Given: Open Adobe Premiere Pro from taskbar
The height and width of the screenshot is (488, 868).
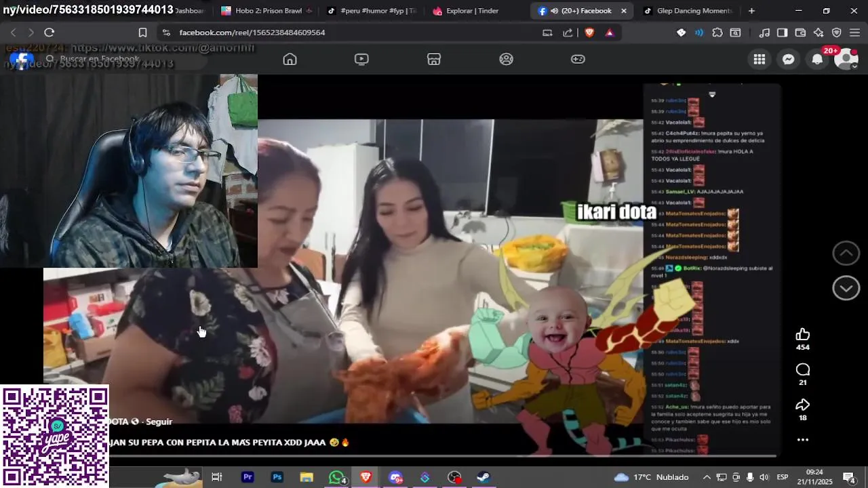Looking at the screenshot, I should (x=248, y=477).
